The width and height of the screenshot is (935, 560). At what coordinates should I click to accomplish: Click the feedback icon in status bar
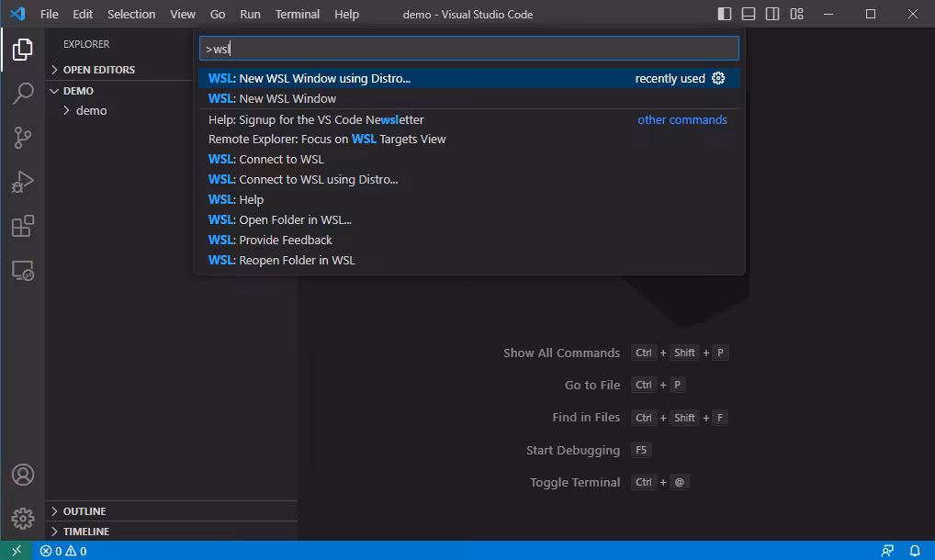pos(887,551)
